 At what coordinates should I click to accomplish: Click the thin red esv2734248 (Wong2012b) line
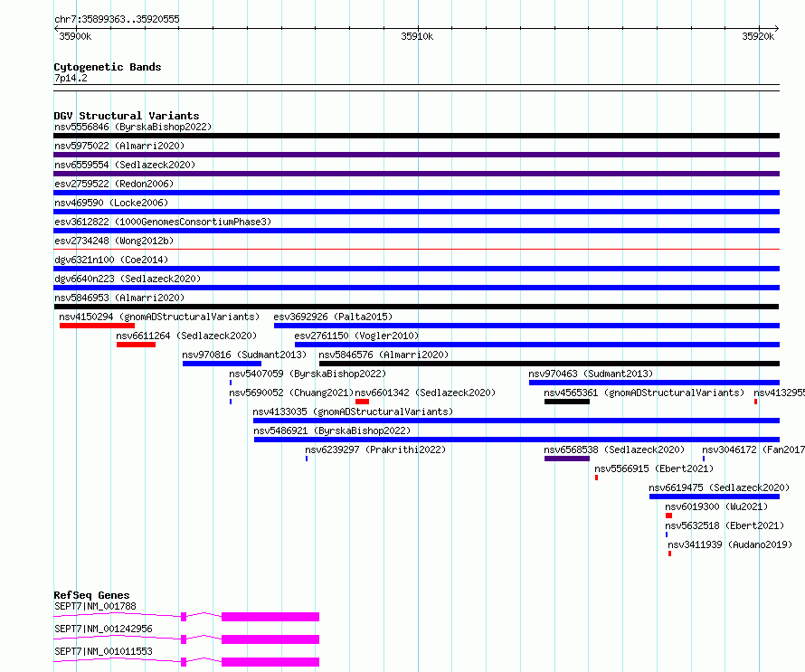(x=416, y=250)
